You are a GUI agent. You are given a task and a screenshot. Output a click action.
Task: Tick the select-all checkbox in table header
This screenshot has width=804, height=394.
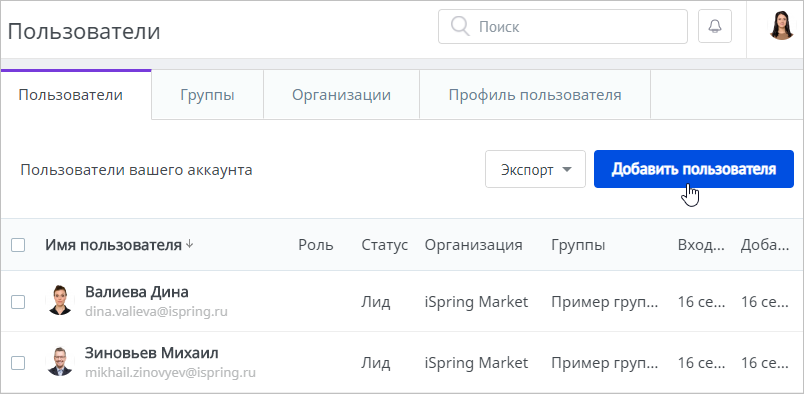pyautogui.click(x=18, y=245)
